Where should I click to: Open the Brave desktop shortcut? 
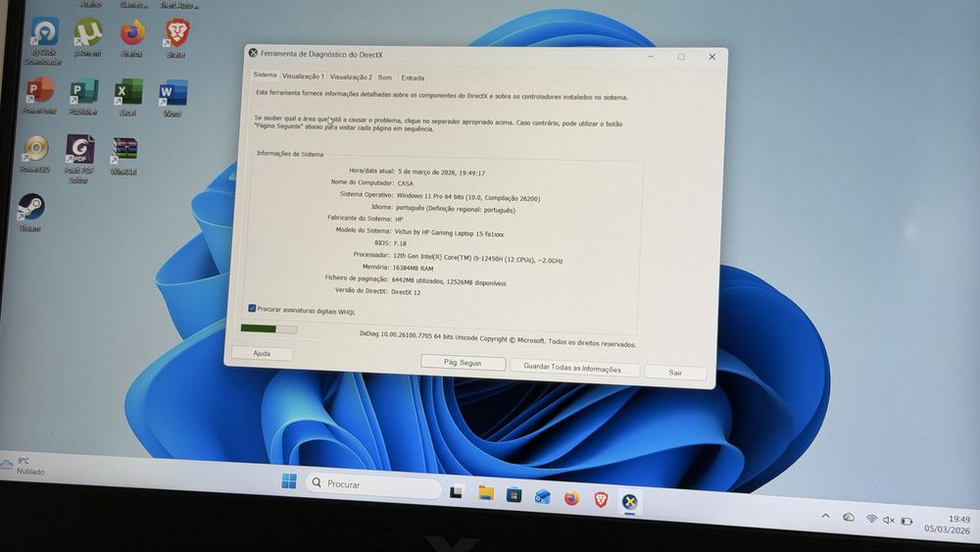click(176, 37)
